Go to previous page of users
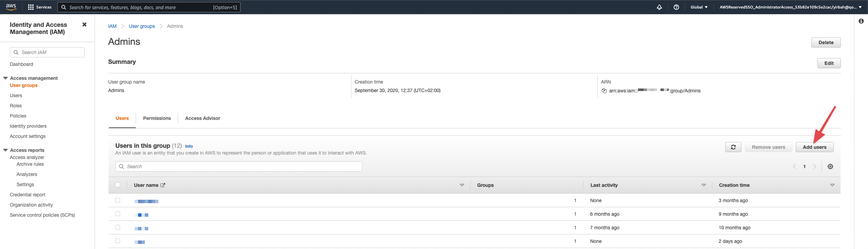 (x=794, y=166)
